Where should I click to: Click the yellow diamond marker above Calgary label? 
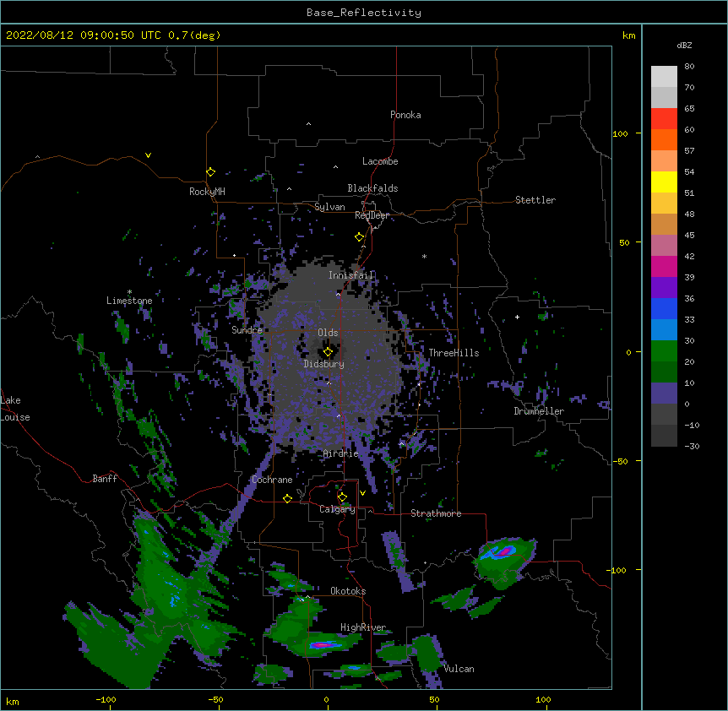pos(342,497)
